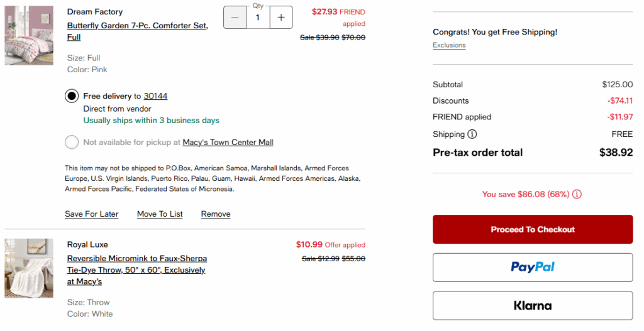Open Macy's Town Center Mall store link
The width and height of the screenshot is (644, 331).
tap(228, 143)
